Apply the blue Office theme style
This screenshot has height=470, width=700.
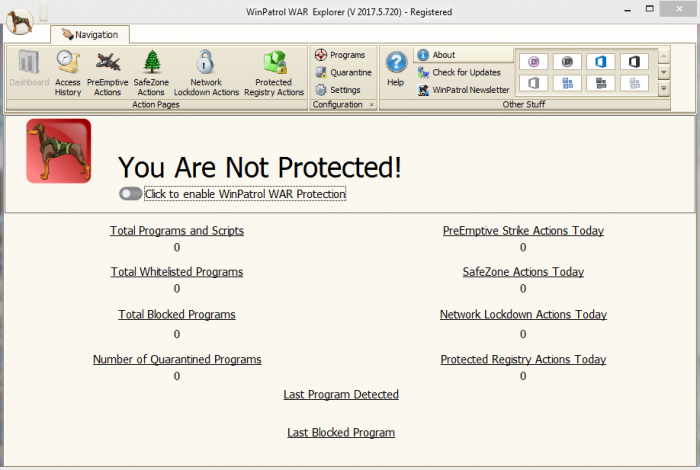pos(600,62)
